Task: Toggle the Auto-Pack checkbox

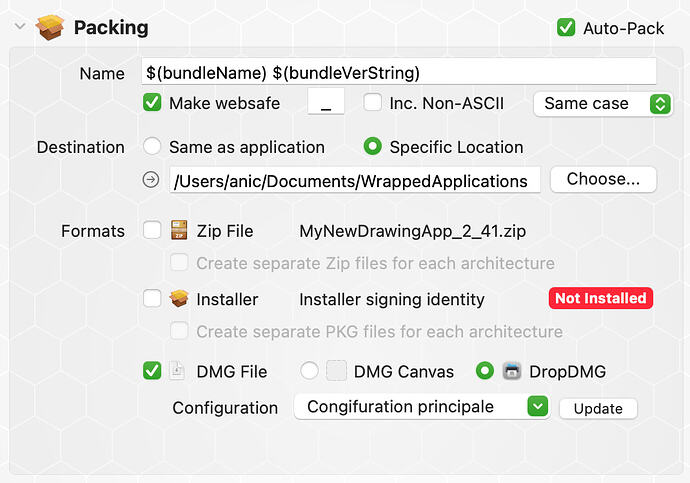Action: coord(566,27)
